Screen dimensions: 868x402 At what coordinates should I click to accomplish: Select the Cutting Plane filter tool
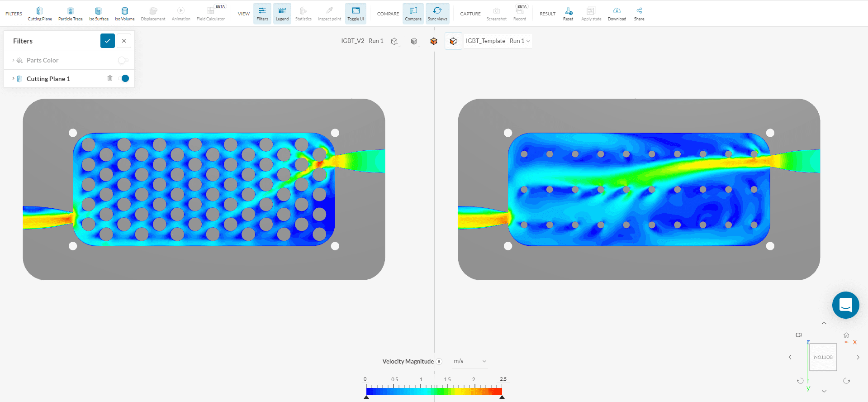(x=40, y=14)
